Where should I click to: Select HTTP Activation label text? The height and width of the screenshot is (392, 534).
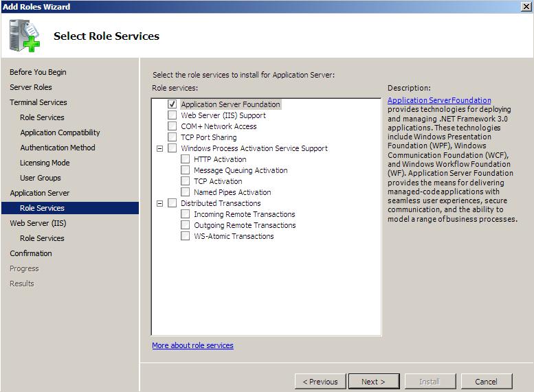[x=220, y=159]
